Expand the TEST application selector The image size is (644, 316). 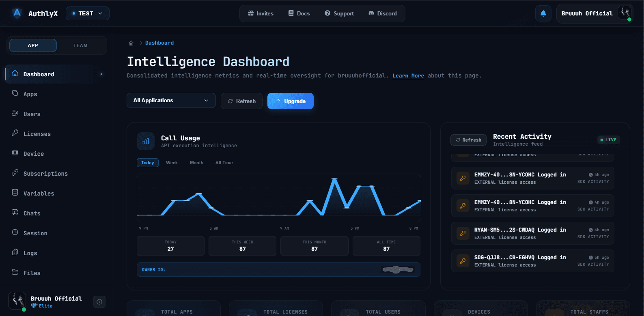tap(87, 13)
